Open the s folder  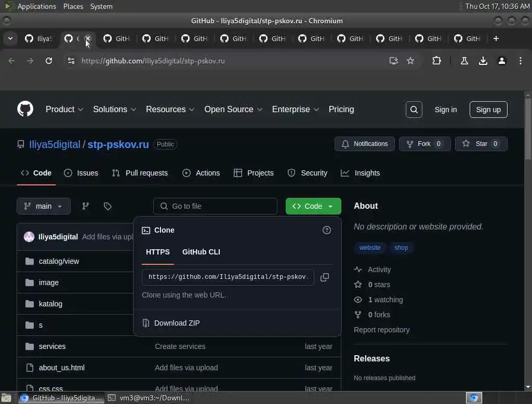pyautogui.click(x=41, y=325)
